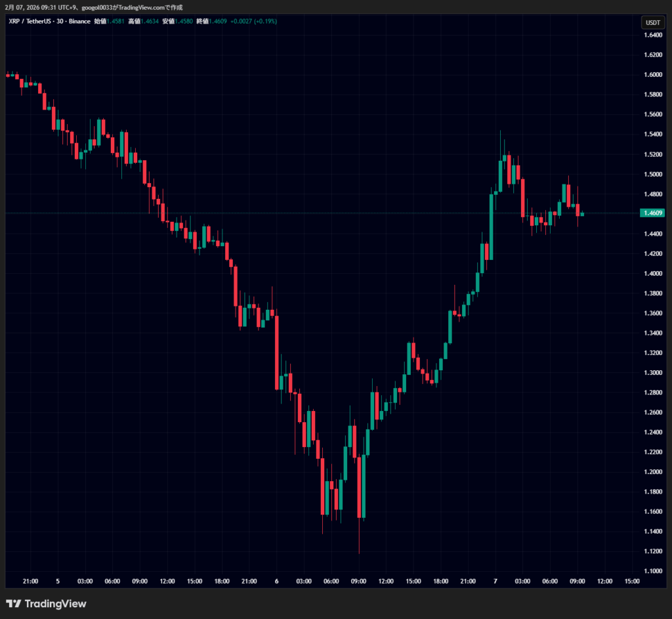Toggle the USDT currency button in the top right
Viewport: 672px width, 619px height.
pos(654,22)
